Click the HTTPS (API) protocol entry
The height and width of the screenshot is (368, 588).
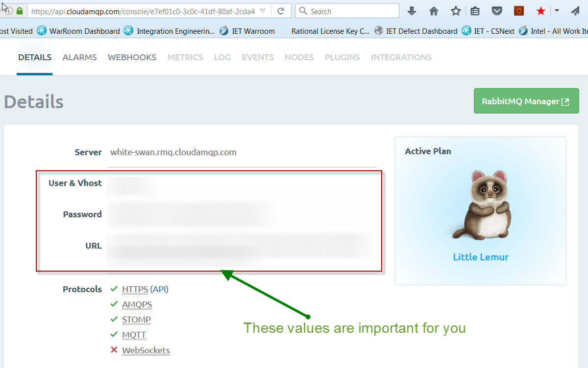(145, 289)
